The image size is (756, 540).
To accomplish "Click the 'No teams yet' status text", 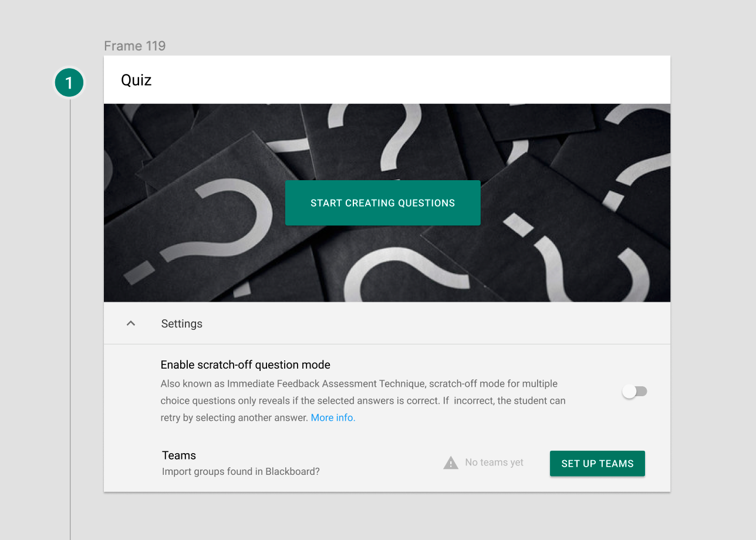I will [494, 463].
